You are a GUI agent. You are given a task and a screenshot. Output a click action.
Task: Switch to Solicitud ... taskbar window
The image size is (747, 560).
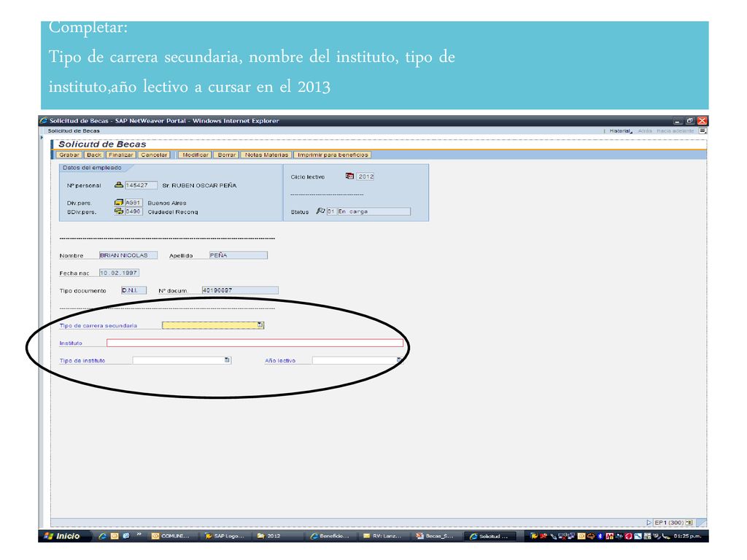click(491, 536)
